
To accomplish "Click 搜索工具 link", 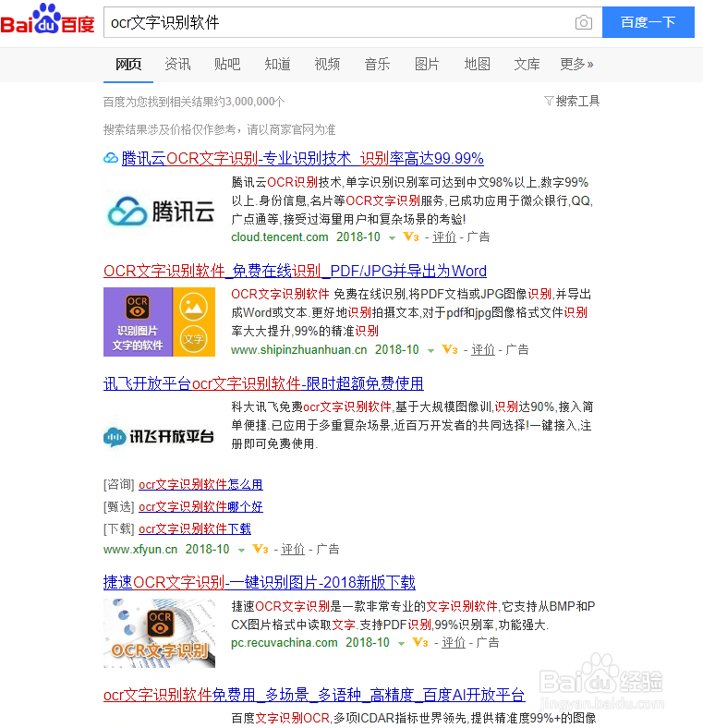I will pyautogui.click(x=577, y=101).
